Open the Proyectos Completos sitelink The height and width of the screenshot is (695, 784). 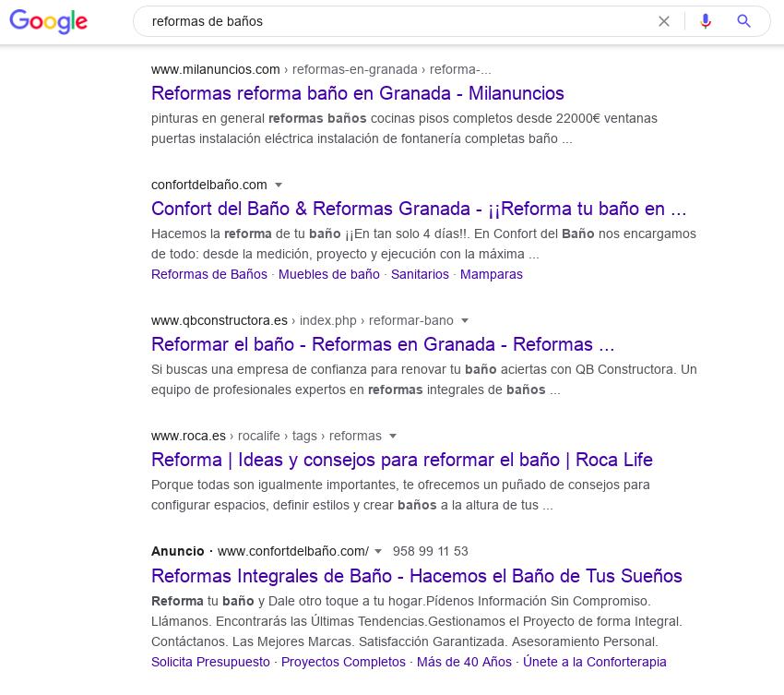343,662
